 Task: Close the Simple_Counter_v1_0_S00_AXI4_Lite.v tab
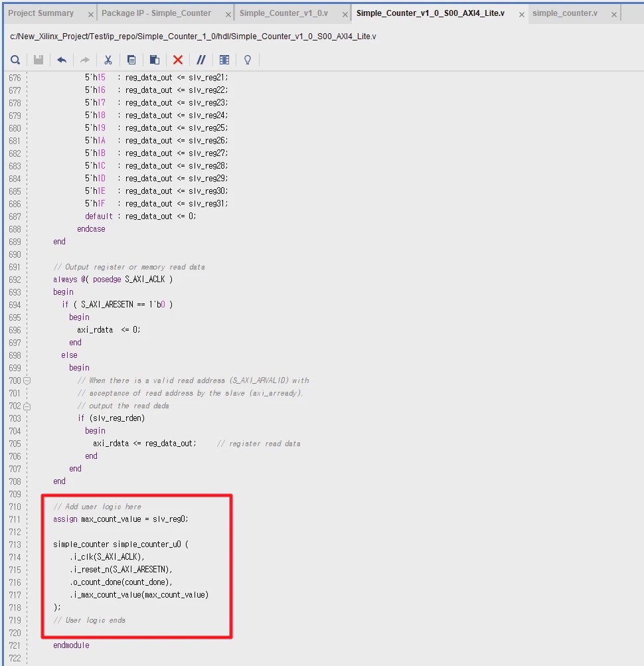point(522,15)
